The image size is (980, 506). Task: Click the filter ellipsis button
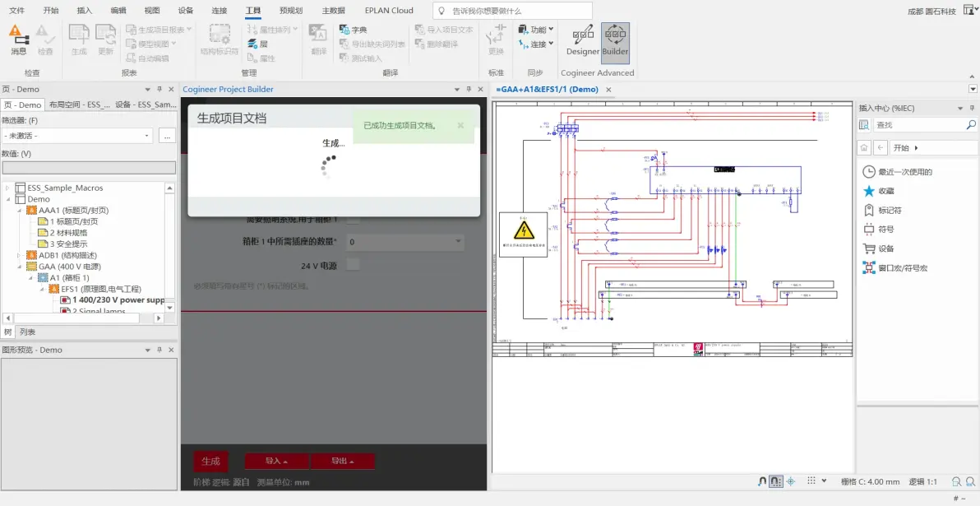pos(167,136)
